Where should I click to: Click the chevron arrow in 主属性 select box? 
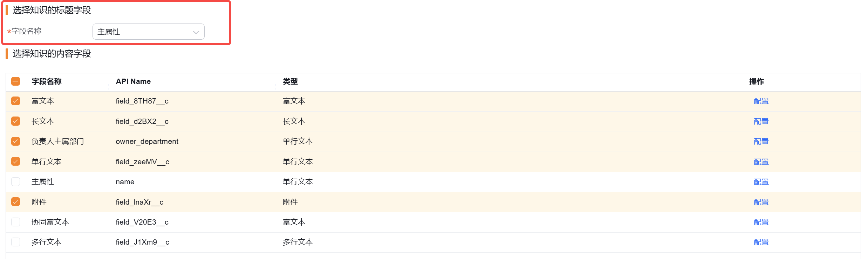point(196,32)
